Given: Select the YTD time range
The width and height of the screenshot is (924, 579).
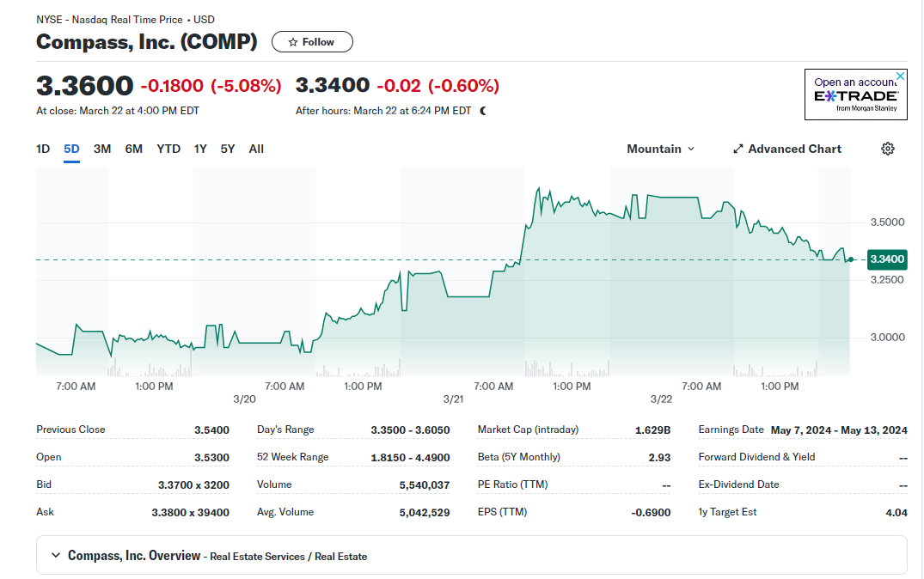Looking at the screenshot, I should (x=168, y=149).
